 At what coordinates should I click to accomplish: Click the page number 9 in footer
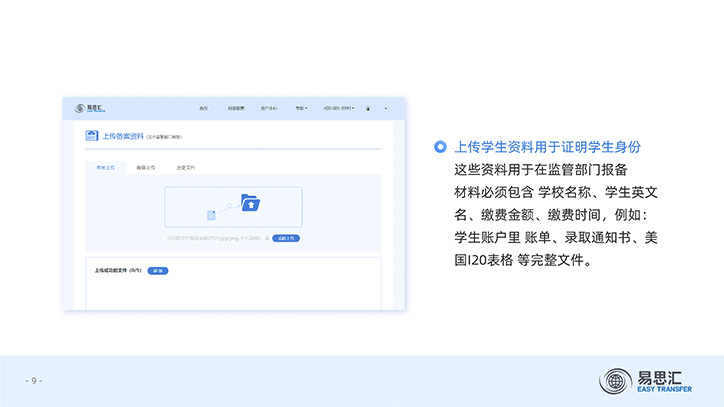34,381
